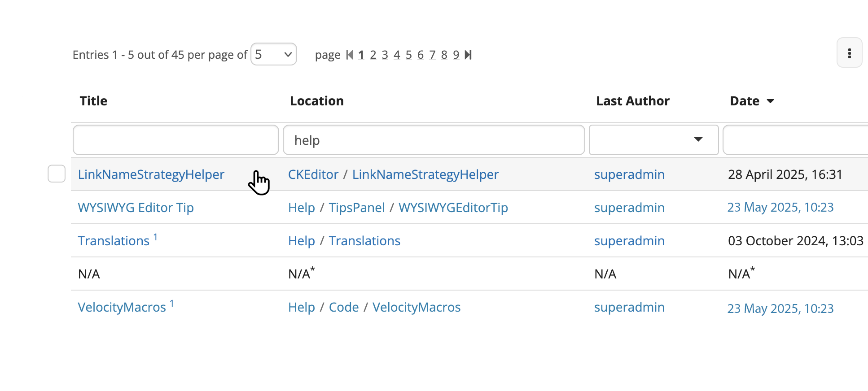Sort the table by Location column
This screenshot has width=868, height=391.
coord(316,101)
